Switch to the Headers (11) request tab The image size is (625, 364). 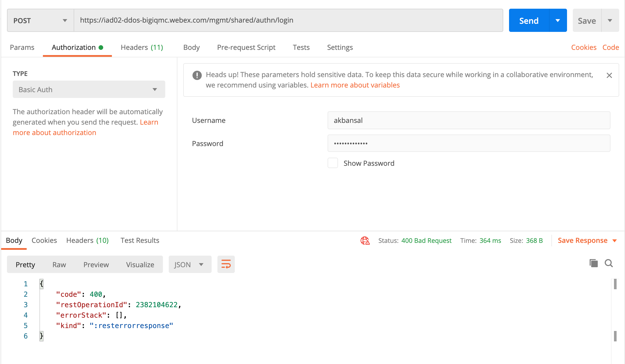(142, 47)
